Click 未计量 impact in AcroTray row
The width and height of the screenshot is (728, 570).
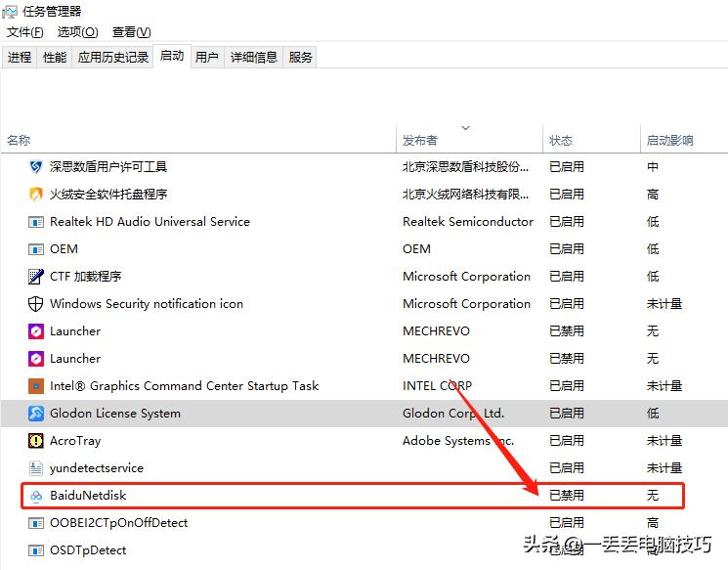664,441
